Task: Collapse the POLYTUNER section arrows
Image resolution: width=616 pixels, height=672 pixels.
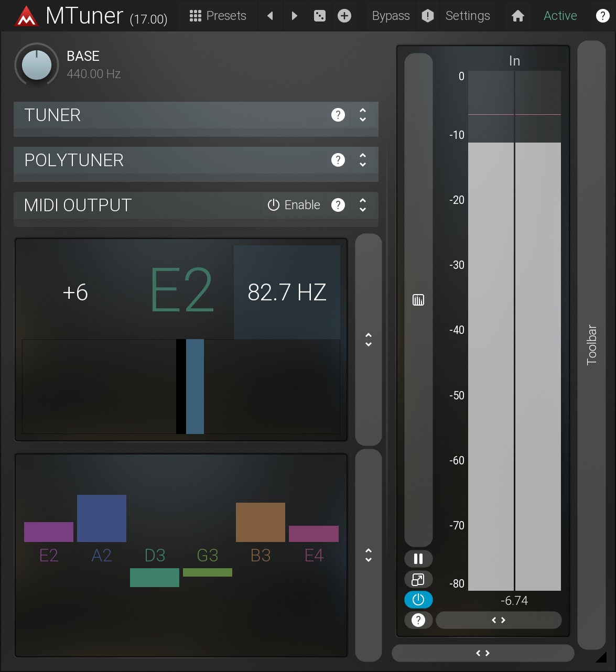Action: pos(363,160)
